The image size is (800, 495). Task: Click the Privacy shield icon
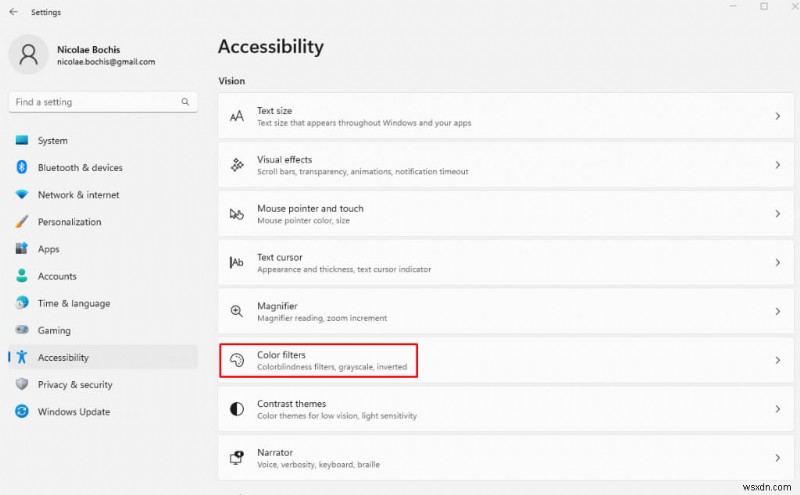point(22,384)
